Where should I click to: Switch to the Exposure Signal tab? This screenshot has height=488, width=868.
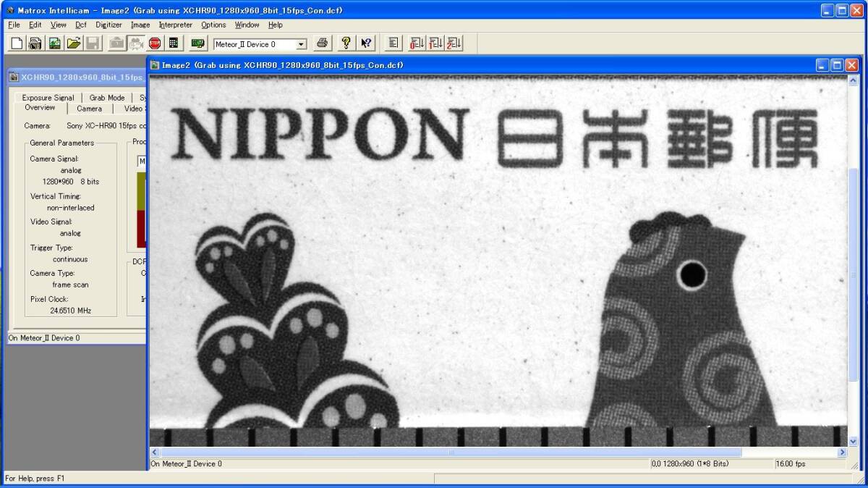(48, 98)
